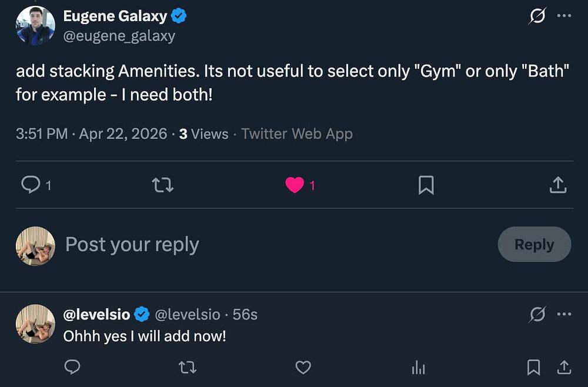Retweet Eugene Galaxy's amenities post
This screenshot has height=387, width=588.
click(162, 185)
